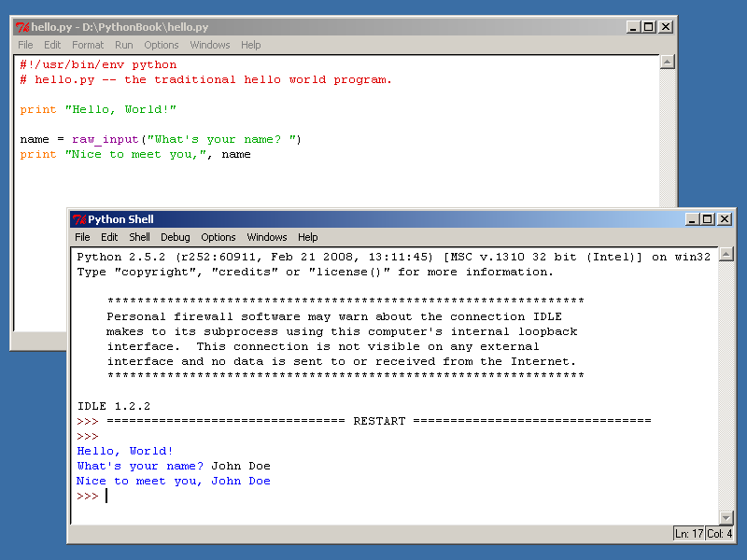Screen dimensions: 747x560
Task: Click the comment line about traditional hello world
Action: (x=205, y=79)
